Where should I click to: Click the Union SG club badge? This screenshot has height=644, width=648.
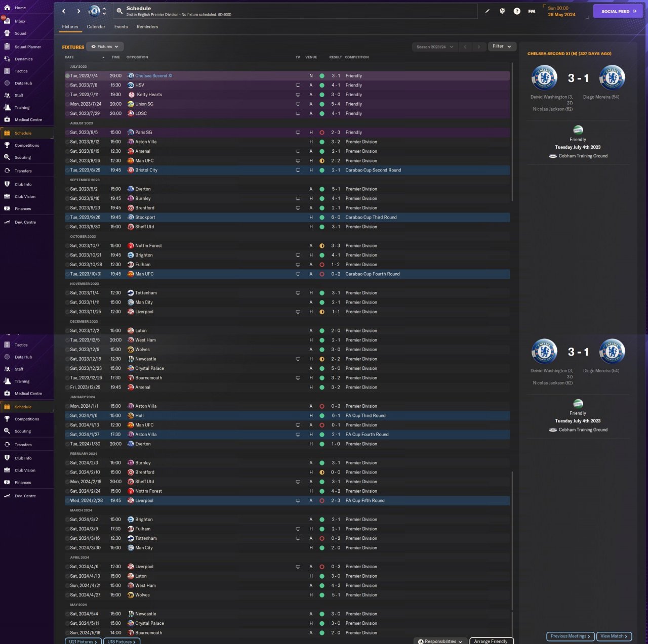tap(131, 104)
